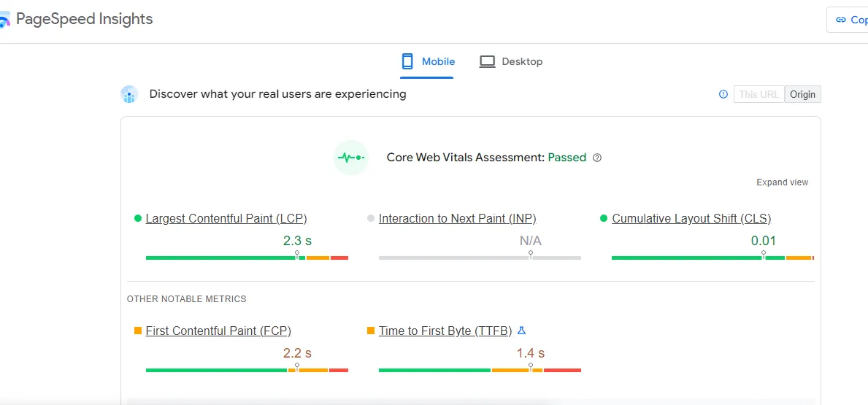This screenshot has width=868, height=405.
Task: Click the grey status dot beside INP
Action: coord(371,218)
